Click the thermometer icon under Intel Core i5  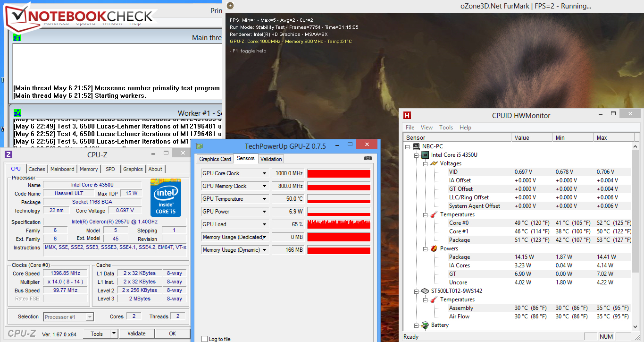click(434, 214)
